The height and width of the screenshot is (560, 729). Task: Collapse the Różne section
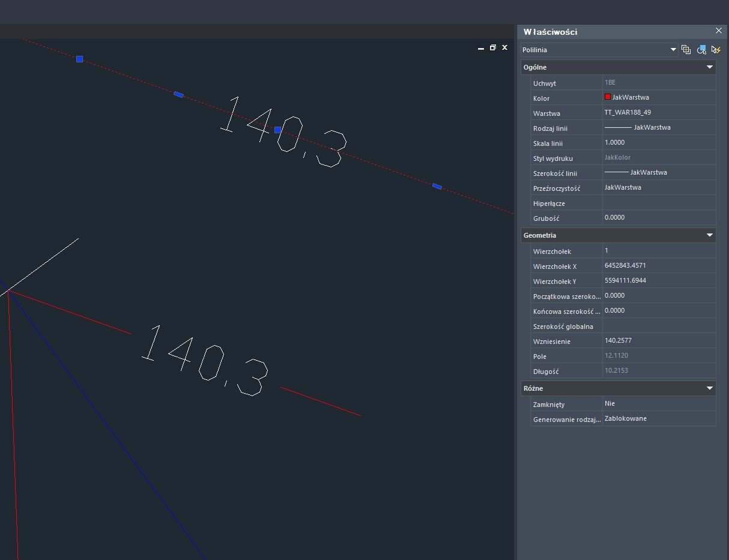coord(709,388)
